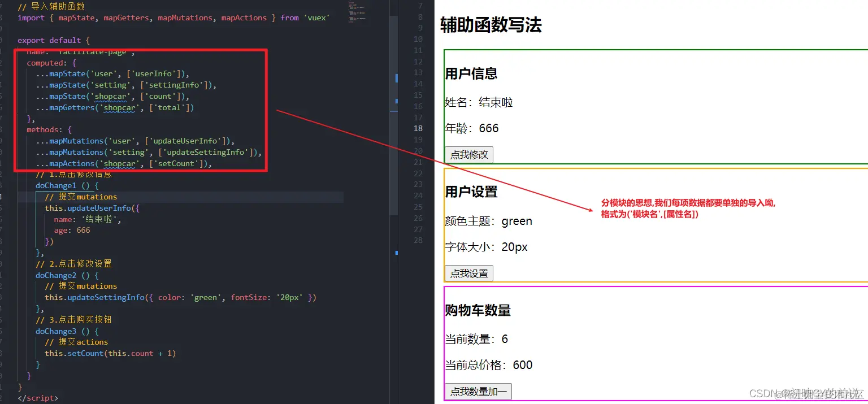The image size is (868, 404).
Task: Click the this.setCount(this.count + 1) line
Action: (x=110, y=354)
